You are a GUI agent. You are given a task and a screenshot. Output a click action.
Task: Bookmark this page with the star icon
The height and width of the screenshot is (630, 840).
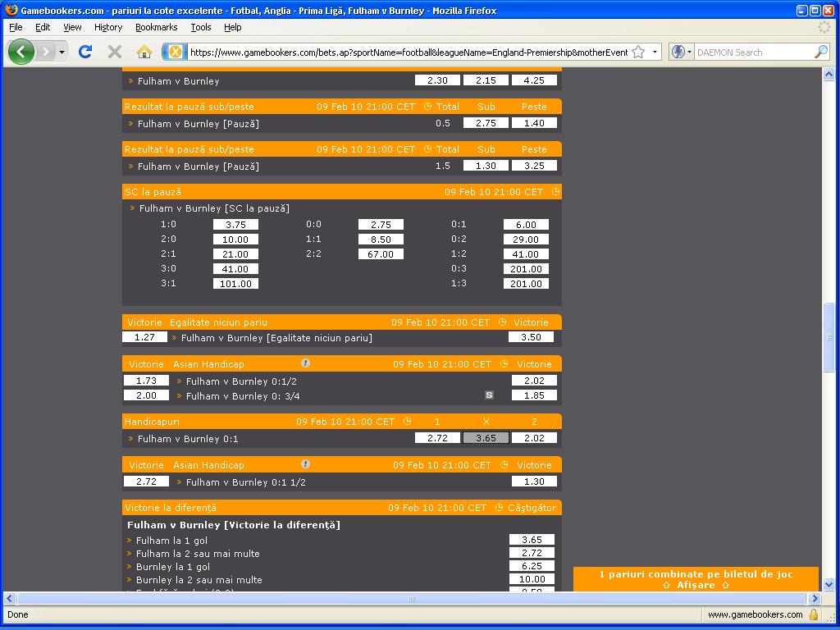pos(638,52)
